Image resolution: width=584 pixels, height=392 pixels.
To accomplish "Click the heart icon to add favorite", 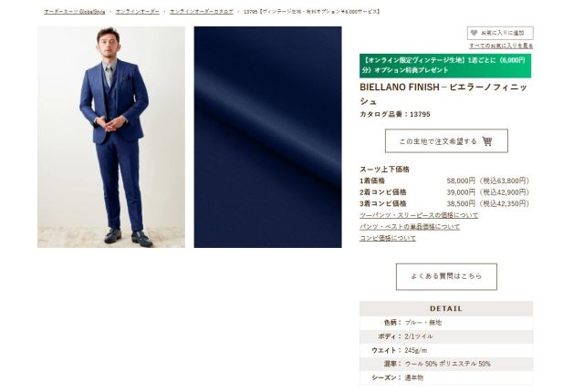I will [x=474, y=33].
